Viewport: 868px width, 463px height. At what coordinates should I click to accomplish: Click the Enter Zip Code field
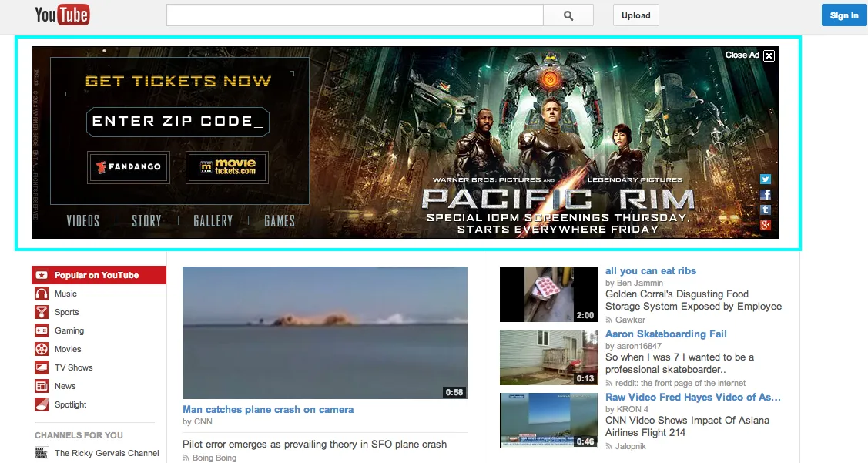pyautogui.click(x=178, y=122)
